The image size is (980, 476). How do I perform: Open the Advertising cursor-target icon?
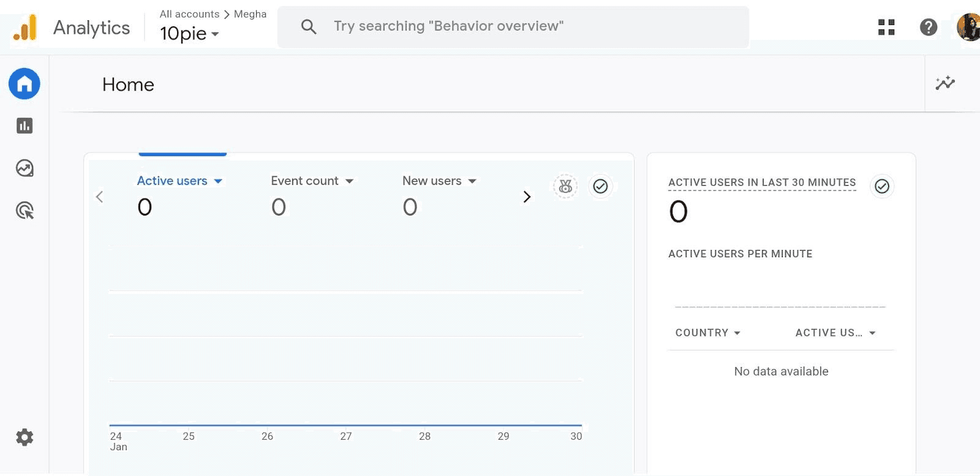click(24, 211)
